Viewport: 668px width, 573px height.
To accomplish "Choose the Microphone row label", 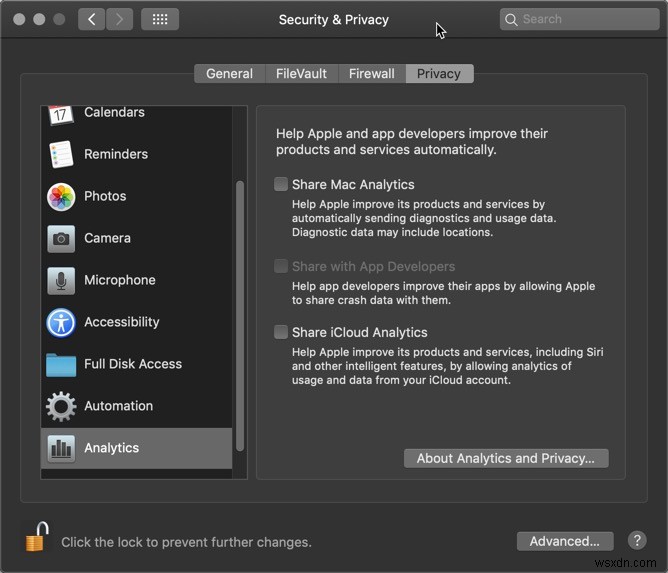I will 120,280.
